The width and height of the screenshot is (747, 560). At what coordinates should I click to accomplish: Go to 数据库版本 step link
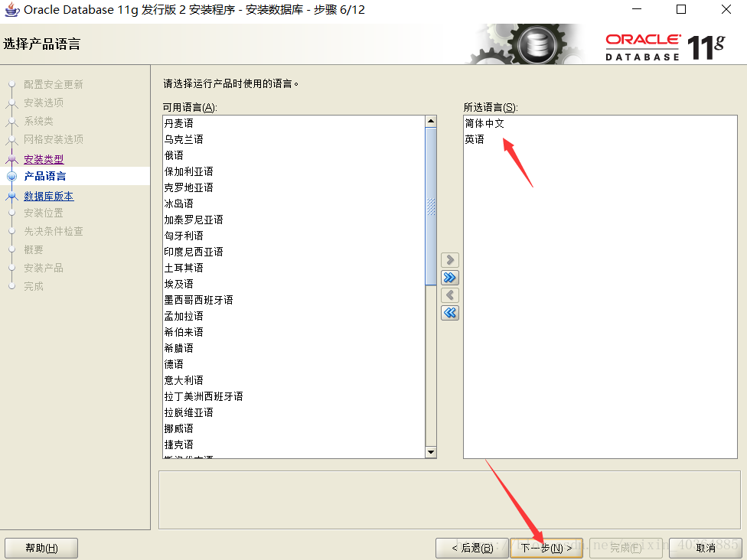coord(48,196)
